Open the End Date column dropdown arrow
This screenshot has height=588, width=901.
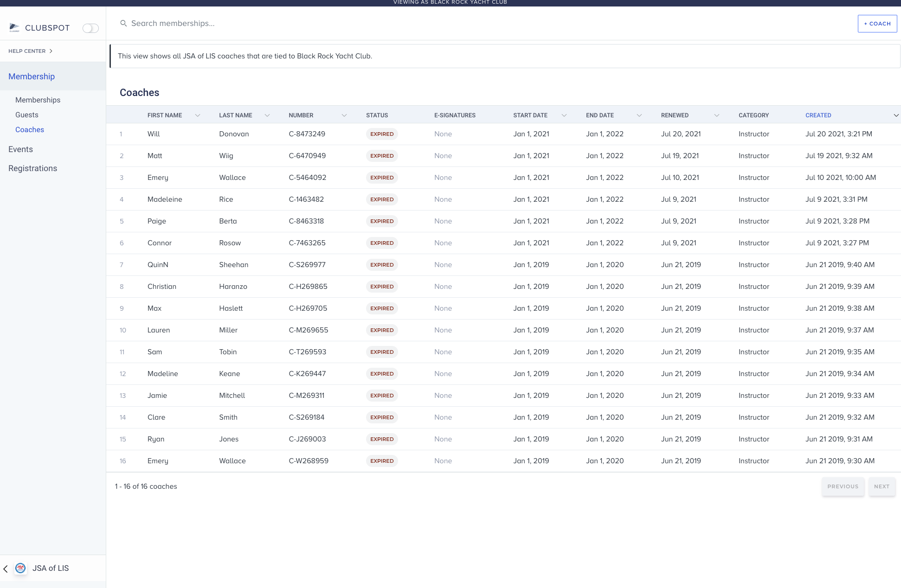(639, 115)
